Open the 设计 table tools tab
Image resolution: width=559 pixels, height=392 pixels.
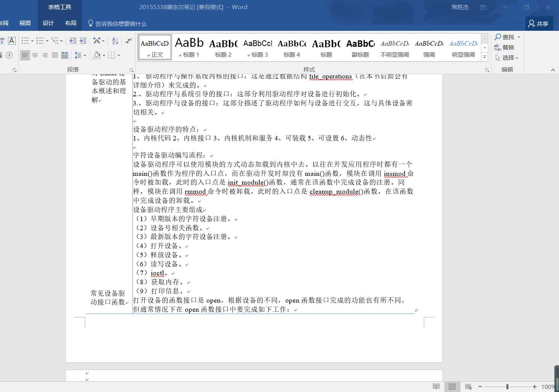tap(48, 23)
